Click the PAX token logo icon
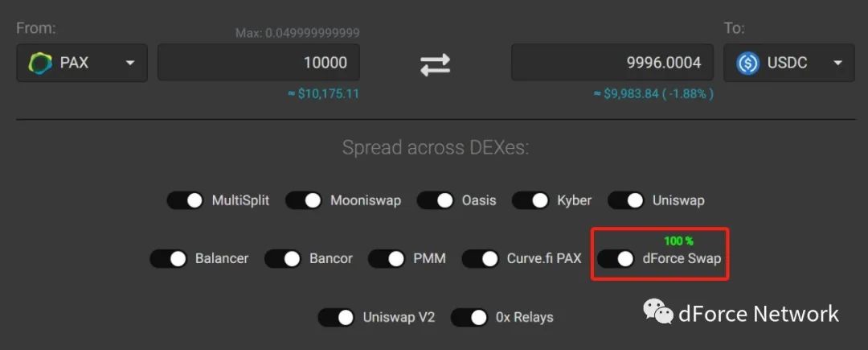Screen dimensions: 868x350 click(x=40, y=63)
